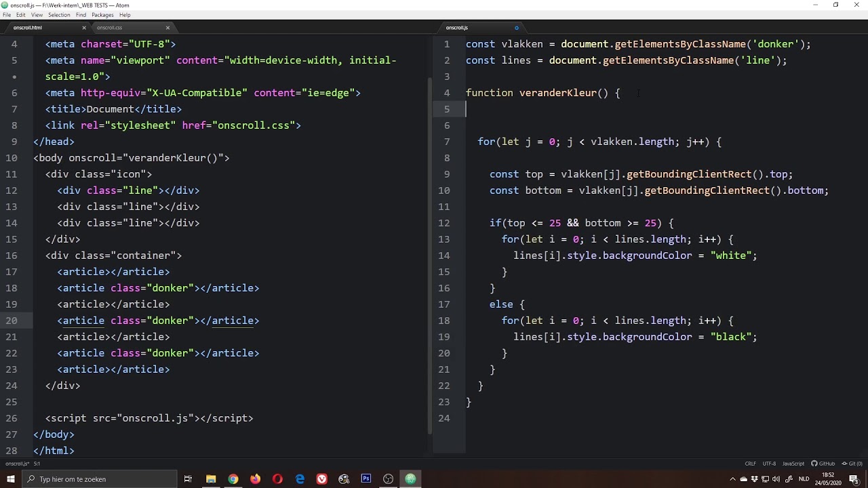
Task: Open the Help menu
Action: tap(125, 15)
